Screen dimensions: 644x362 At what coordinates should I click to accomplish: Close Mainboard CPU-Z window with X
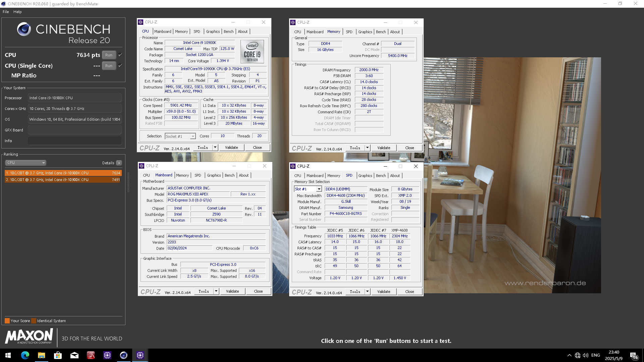[x=265, y=166]
